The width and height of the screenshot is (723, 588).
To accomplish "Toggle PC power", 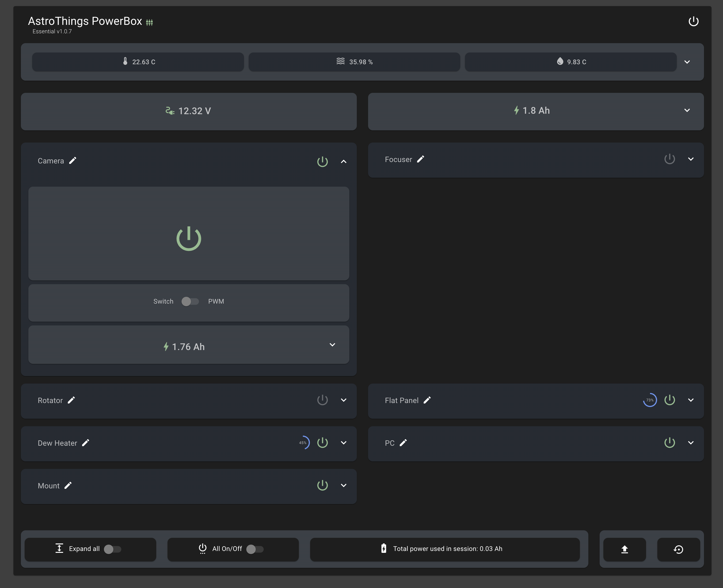I will click(670, 443).
